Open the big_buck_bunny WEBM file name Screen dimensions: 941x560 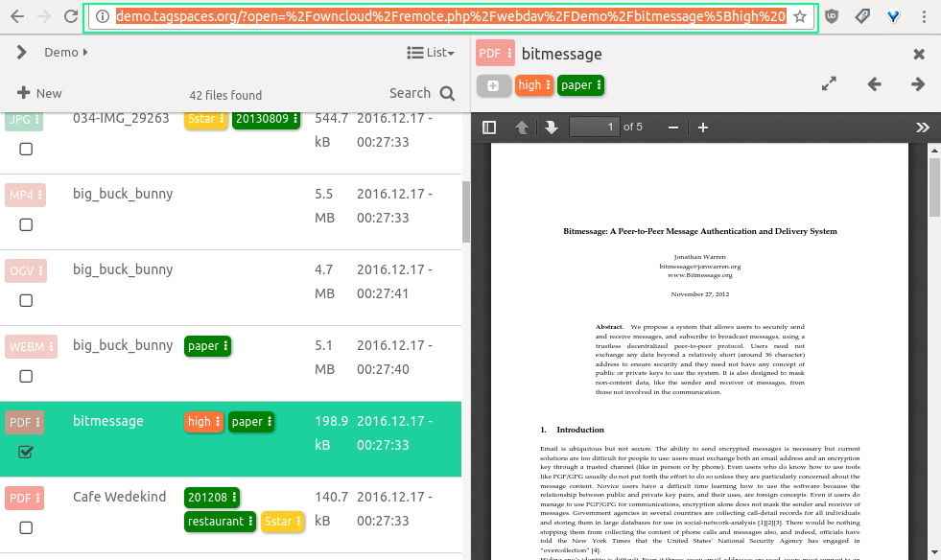pyautogui.click(x=123, y=345)
